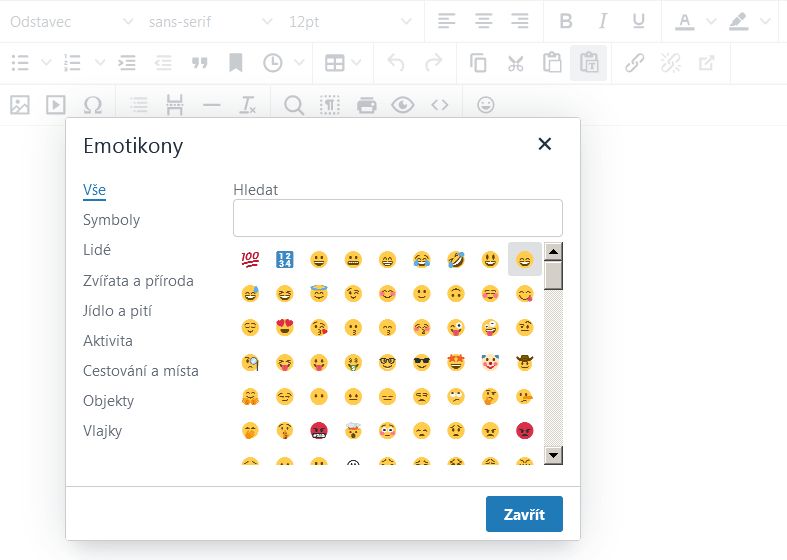Viewport: 787px width, 560px height.
Task: Select the Zvířata a příroda category
Action: tap(138, 281)
